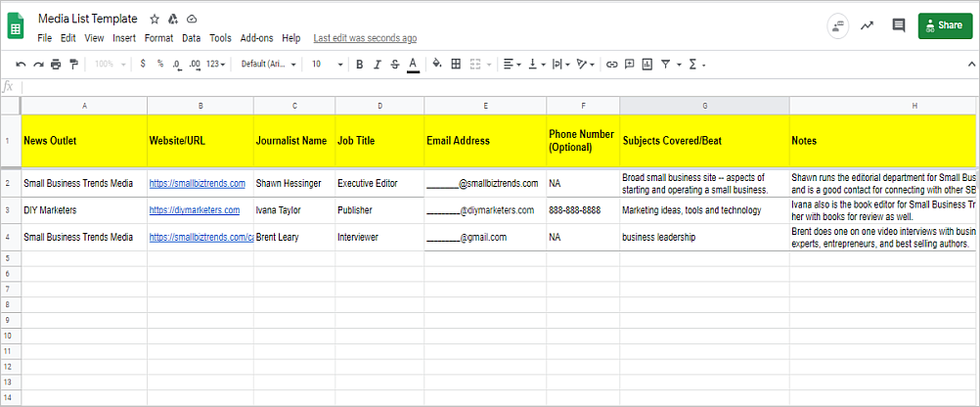Click the presence avatar chat icon

click(x=837, y=25)
